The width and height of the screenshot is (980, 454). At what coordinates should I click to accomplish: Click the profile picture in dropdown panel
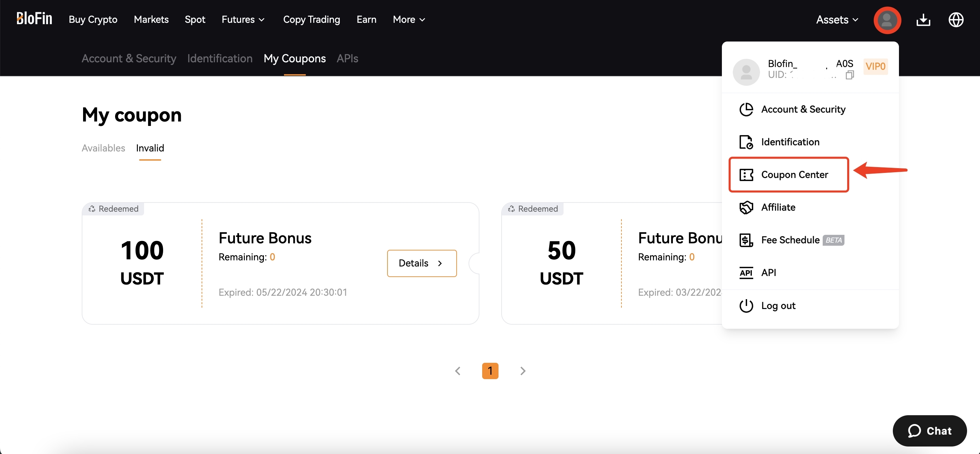click(x=746, y=72)
